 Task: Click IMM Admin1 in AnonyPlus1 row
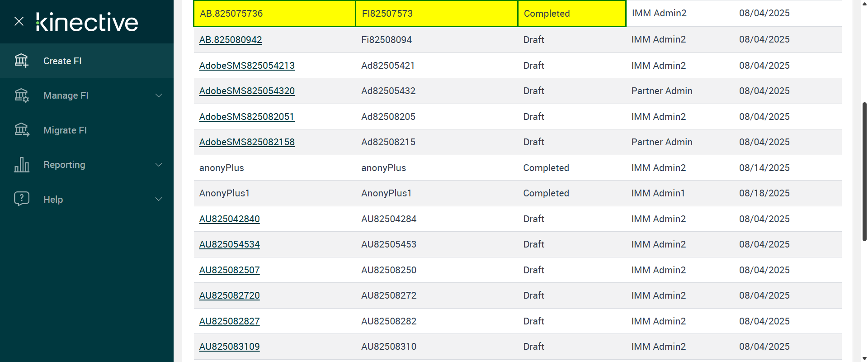[658, 193]
